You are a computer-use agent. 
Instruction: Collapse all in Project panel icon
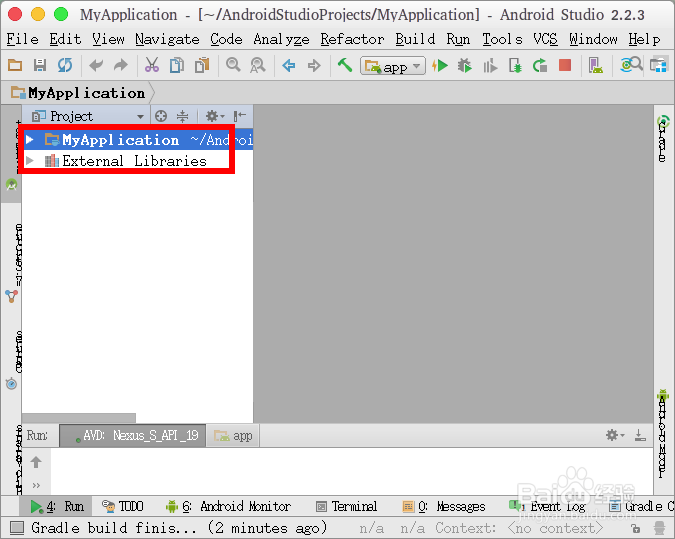point(183,116)
